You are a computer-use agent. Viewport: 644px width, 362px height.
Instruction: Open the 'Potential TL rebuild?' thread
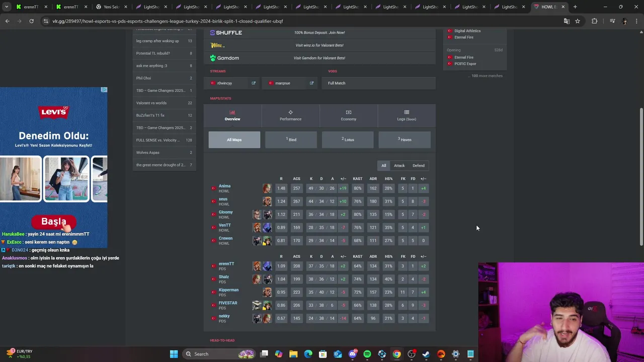pos(164,53)
